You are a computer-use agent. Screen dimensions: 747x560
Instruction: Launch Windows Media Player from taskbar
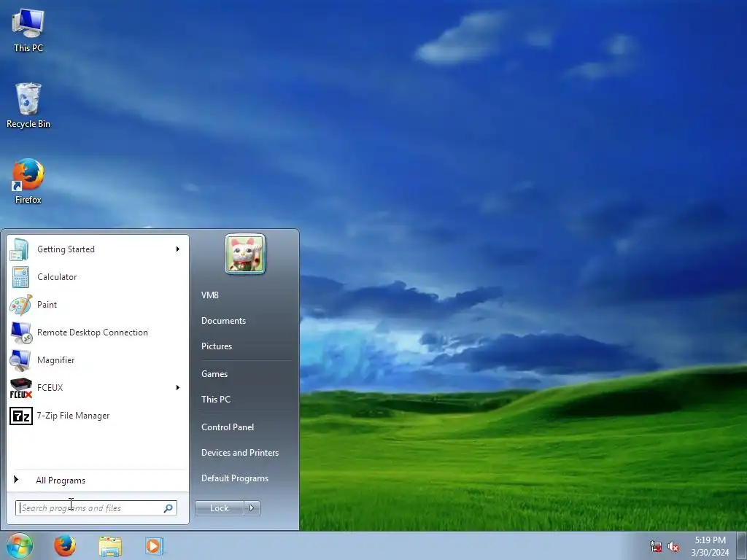[155, 545]
